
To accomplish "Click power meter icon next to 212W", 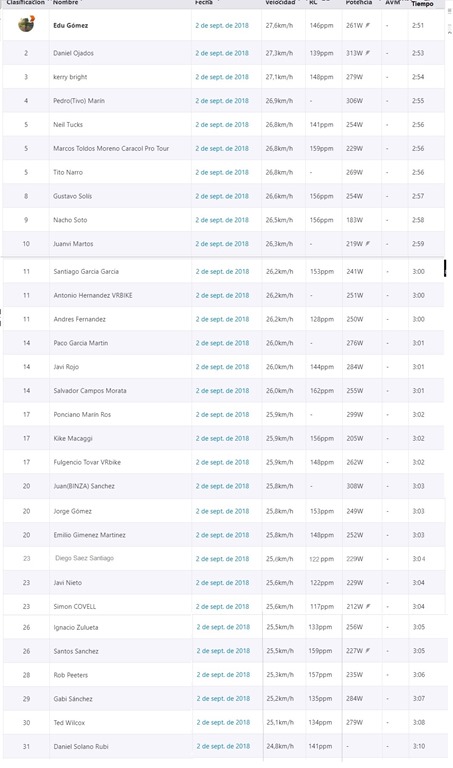I will coord(368,606).
